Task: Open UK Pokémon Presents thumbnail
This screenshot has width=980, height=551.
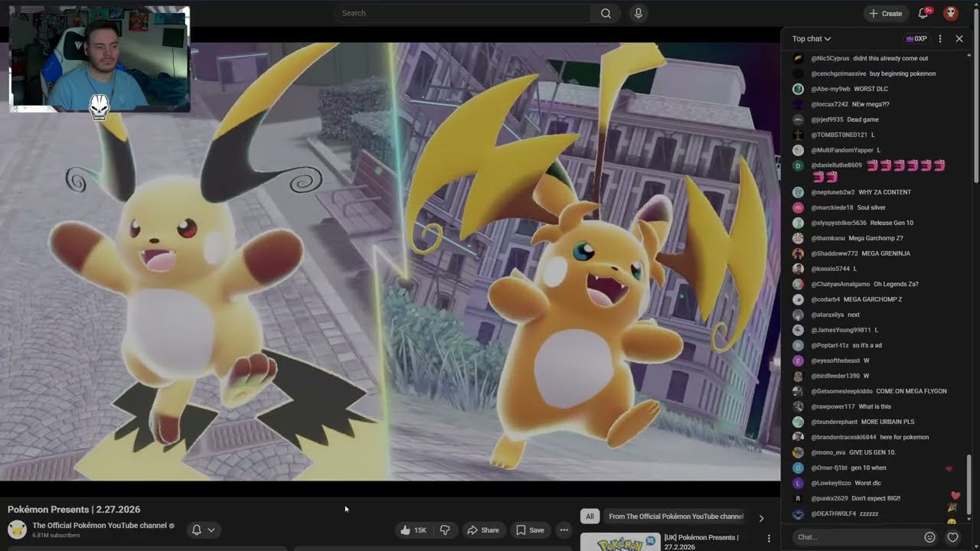Action: coord(620,542)
